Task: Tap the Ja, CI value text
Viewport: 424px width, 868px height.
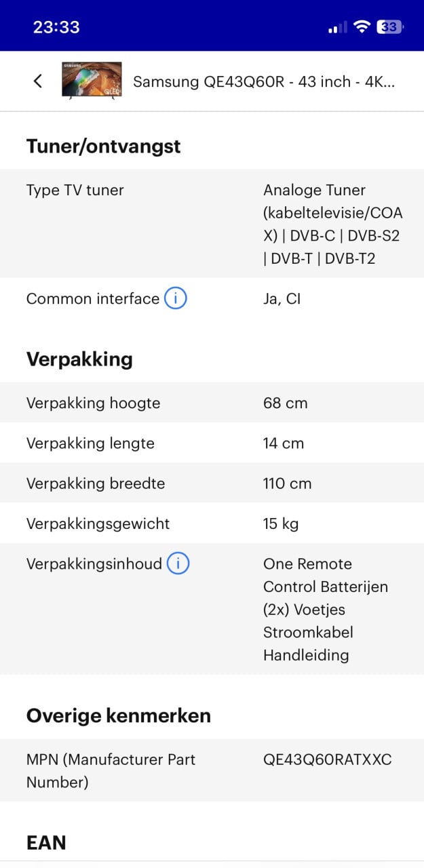Action: point(282,298)
